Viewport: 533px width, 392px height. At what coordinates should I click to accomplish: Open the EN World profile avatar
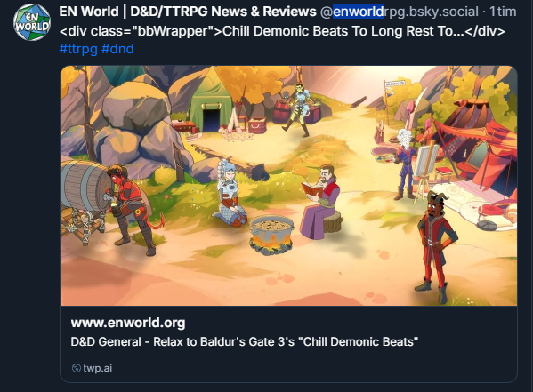[32, 22]
